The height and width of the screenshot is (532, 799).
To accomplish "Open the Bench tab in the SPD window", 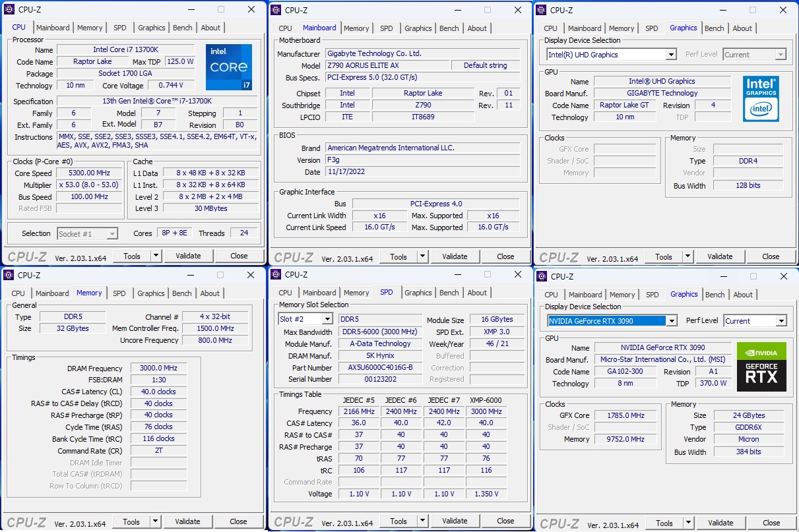I will click(449, 293).
